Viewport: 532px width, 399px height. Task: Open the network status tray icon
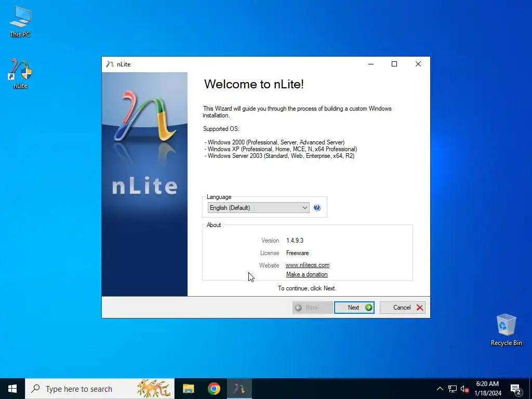(453, 389)
